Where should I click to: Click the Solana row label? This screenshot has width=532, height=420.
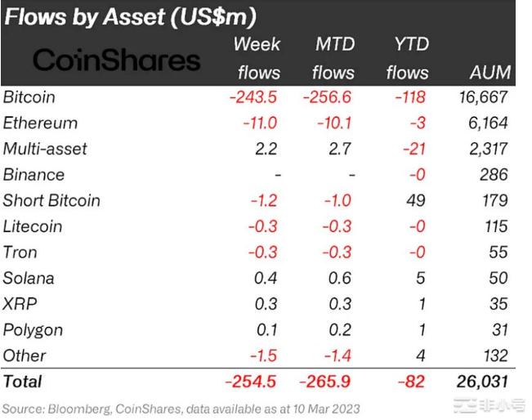tap(29, 278)
